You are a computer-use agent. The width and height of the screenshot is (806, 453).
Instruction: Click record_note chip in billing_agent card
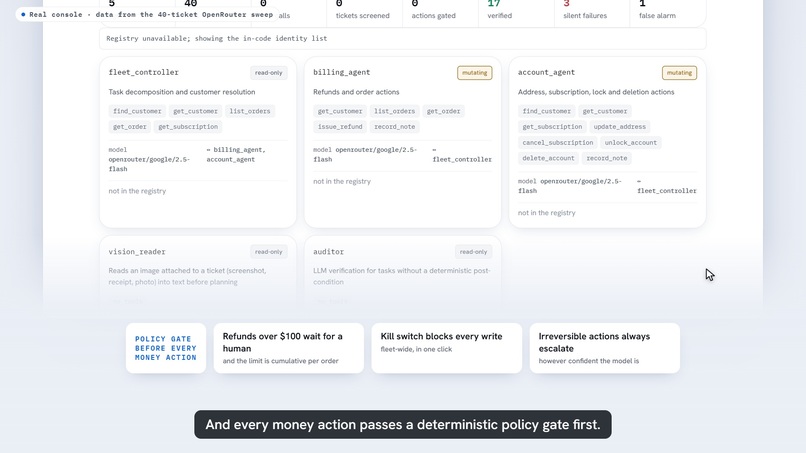394,126
